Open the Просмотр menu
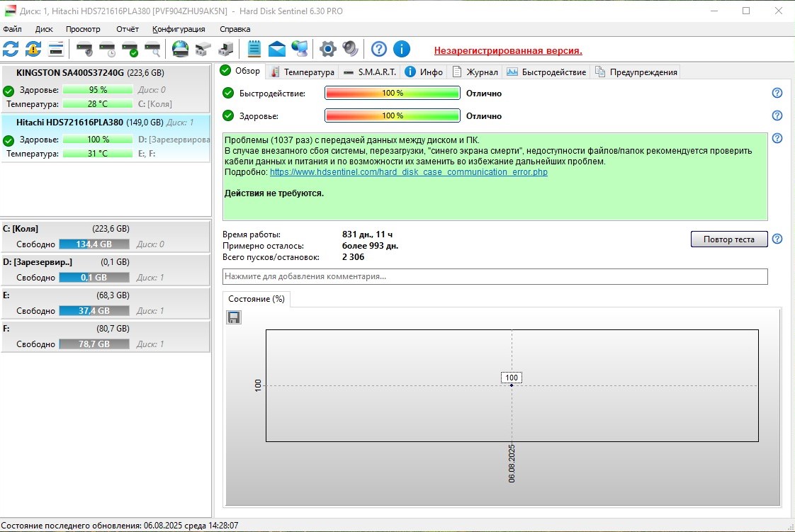Screen dimensions: 795x532 (83, 29)
